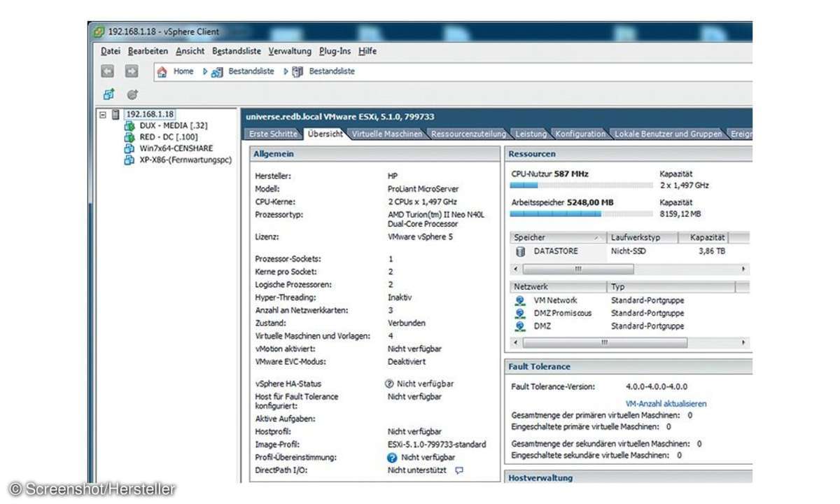
Task: Select RED - DC [.100] tree item
Action: (170, 137)
